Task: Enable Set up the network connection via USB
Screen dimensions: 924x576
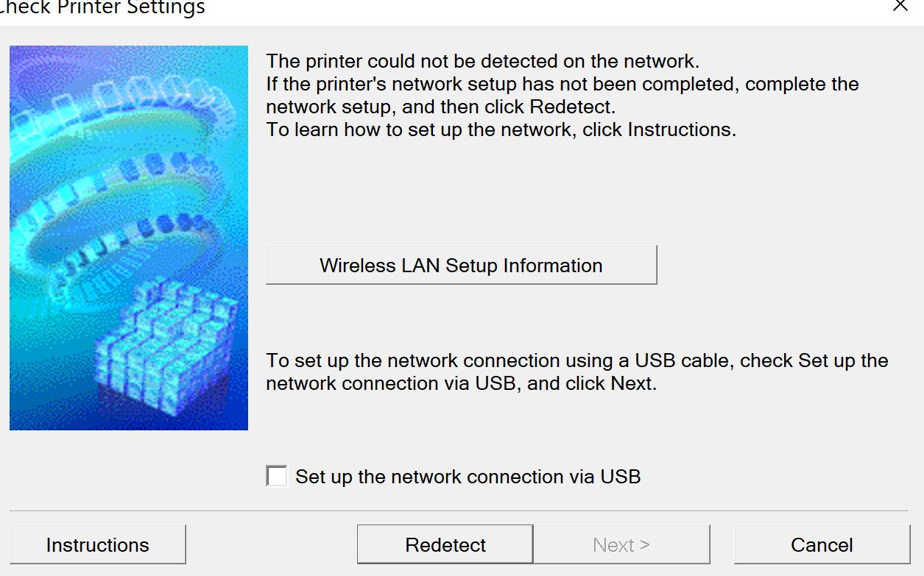Action: tap(277, 476)
